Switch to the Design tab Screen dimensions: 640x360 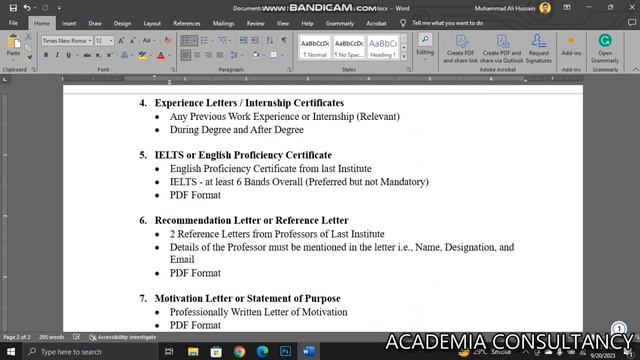tap(122, 23)
